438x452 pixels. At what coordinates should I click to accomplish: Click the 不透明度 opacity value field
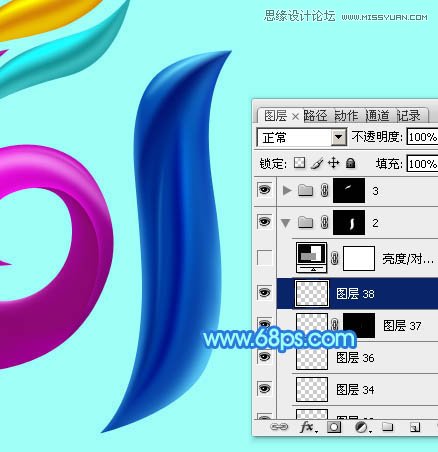[x=422, y=137]
